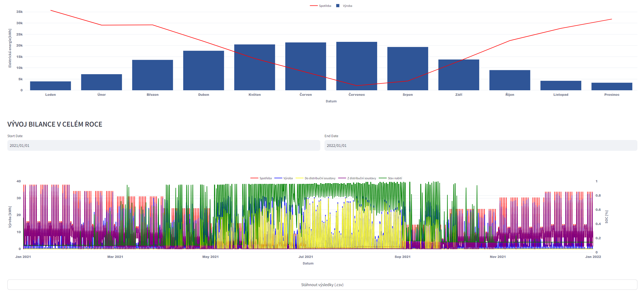Click the SOC [%] axis title

coord(606,217)
